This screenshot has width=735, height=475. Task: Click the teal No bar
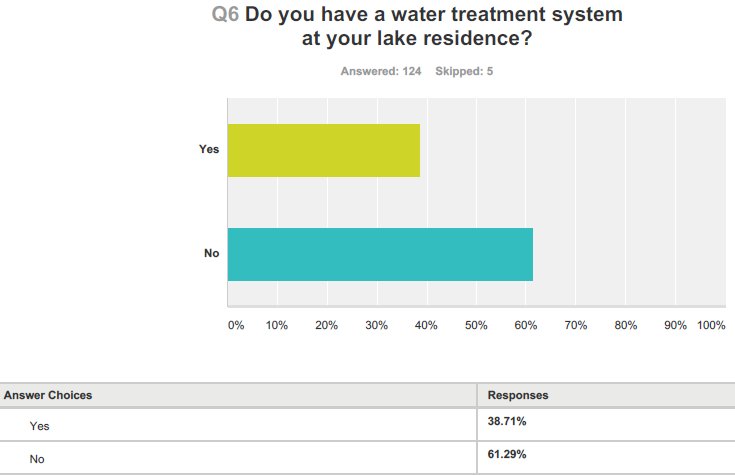coord(380,254)
